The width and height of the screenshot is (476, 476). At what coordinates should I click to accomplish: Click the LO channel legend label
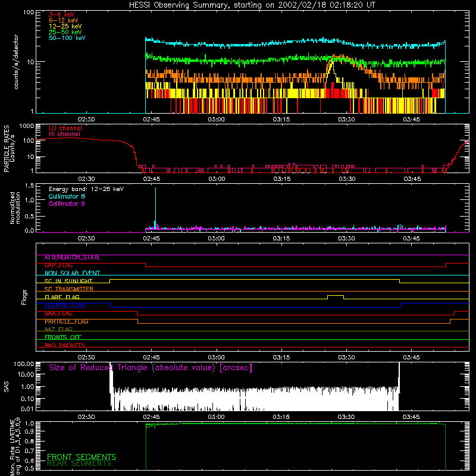(65, 128)
